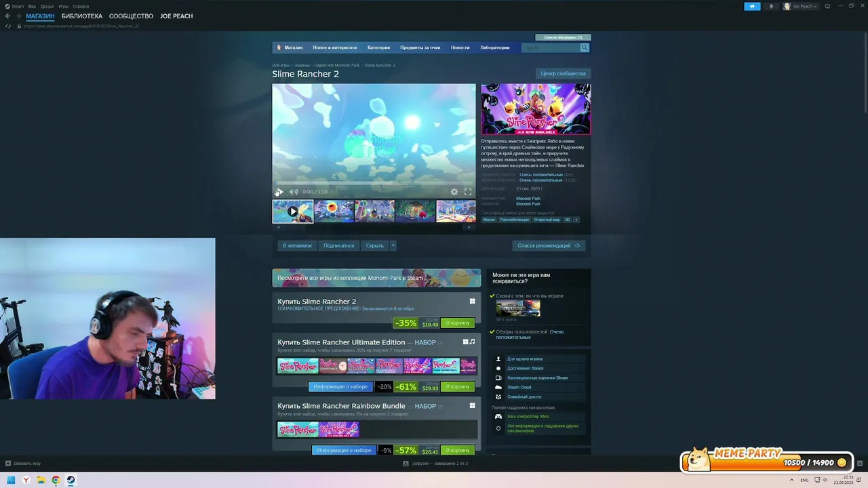Show Ultimate Edition bundle info
The height and width of the screenshot is (488, 868).
tap(340, 387)
